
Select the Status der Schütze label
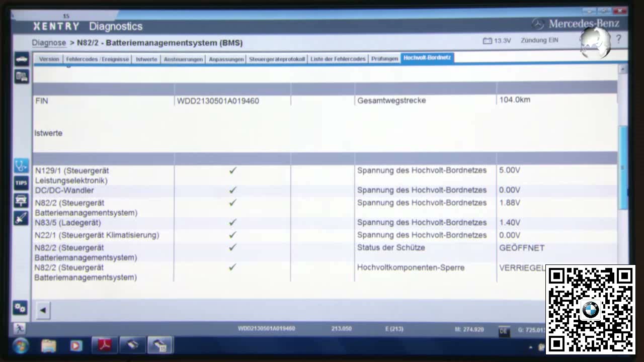click(391, 248)
